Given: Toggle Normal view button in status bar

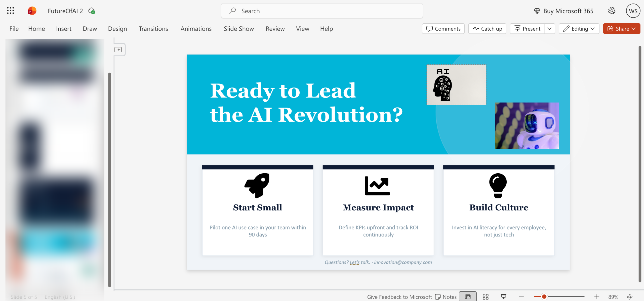Looking at the screenshot, I should (x=468, y=297).
